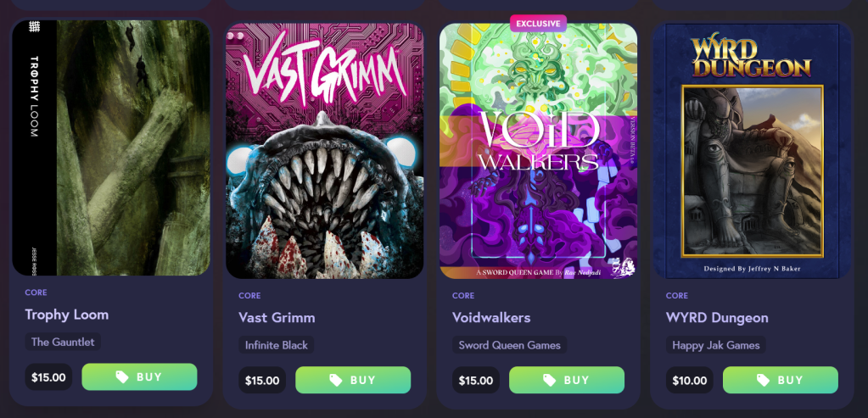Open the Voidwalkers cover artwork

538,150
